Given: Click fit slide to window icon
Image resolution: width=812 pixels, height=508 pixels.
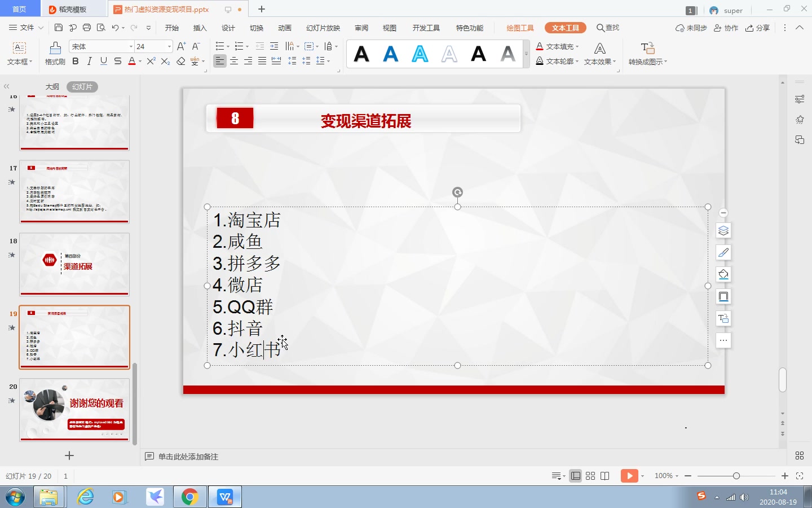Looking at the screenshot, I should [800, 476].
